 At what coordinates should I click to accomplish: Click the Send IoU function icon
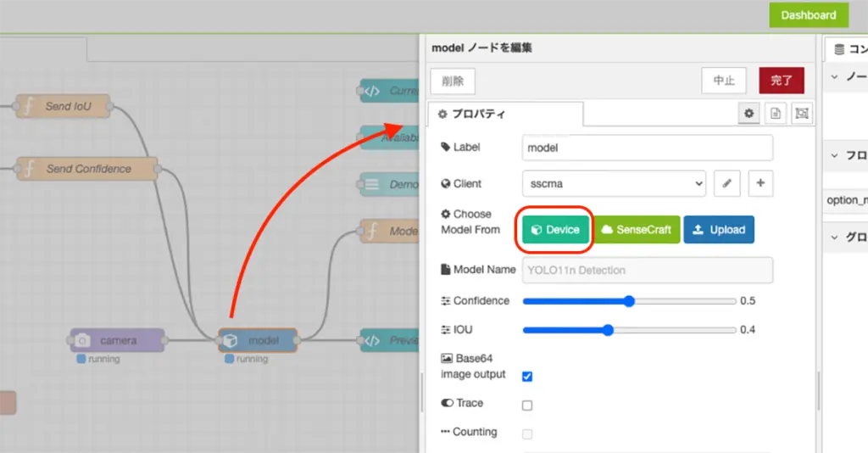point(28,106)
